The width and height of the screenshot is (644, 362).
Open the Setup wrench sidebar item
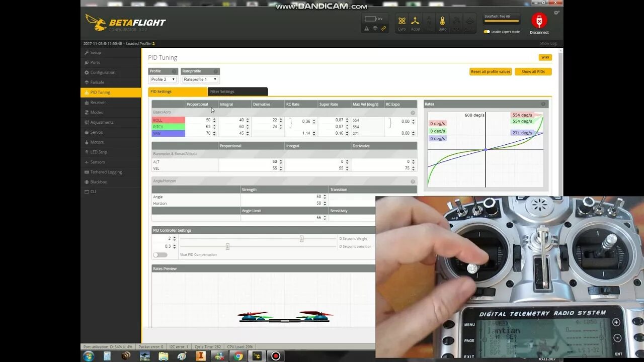point(111,52)
